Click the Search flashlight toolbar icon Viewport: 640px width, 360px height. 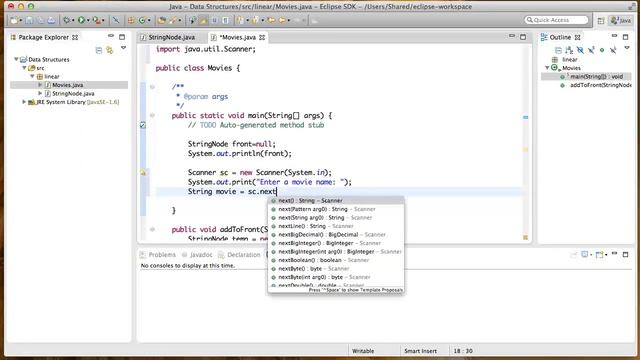pyautogui.click(x=174, y=20)
